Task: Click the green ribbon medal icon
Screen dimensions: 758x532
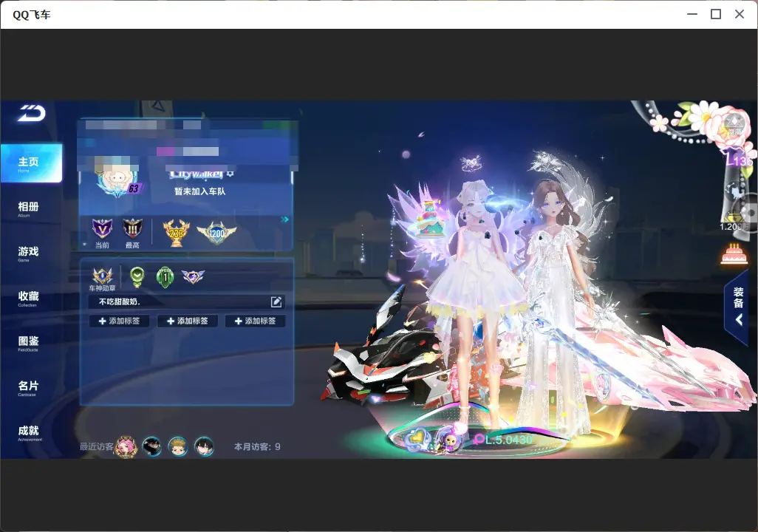Action: pyautogui.click(x=137, y=276)
